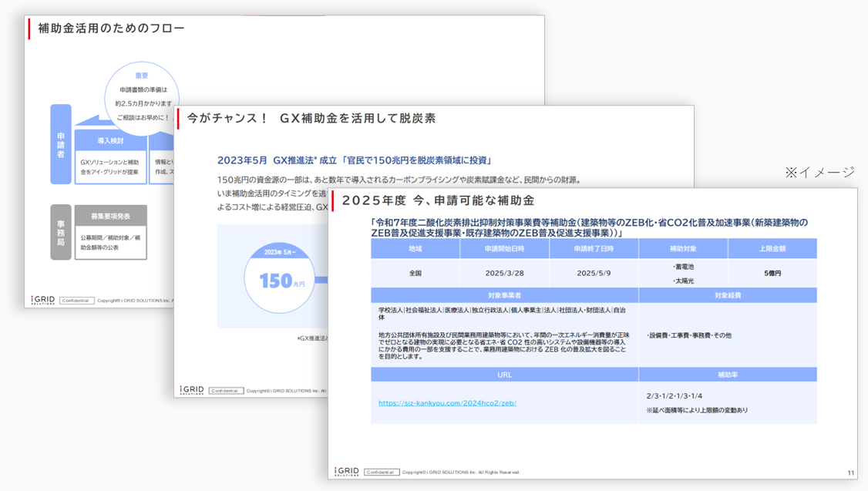Viewport: 868px width, 491px height.
Task: Click the iGRID logo on front slide
Action: (x=346, y=471)
